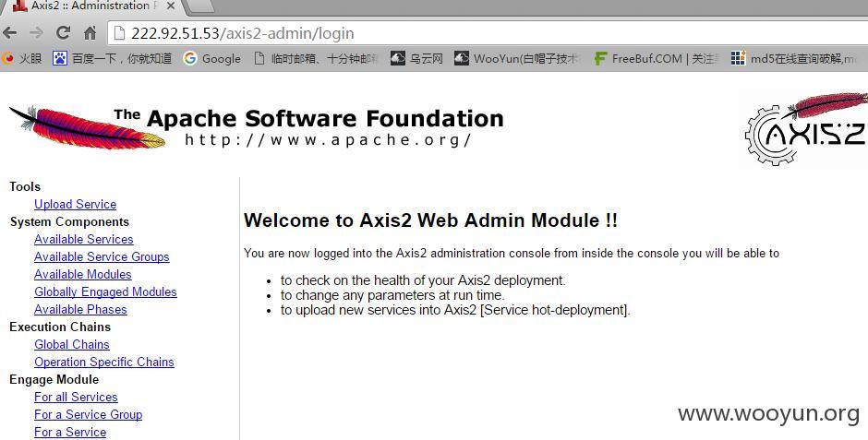Image resolution: width=868 pixels, height=440 pixels.
Task: Open the FreeBuf.COM bookmark
Action: coord(657,58)
